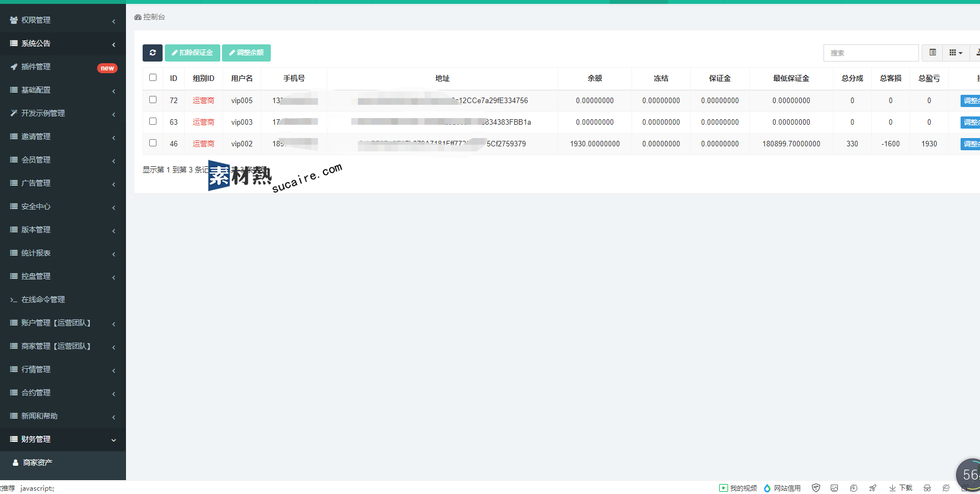This screenshot has height=494, width=980.
Task: Open 在线命令管理 sidebar item
Action: (63, 299)
